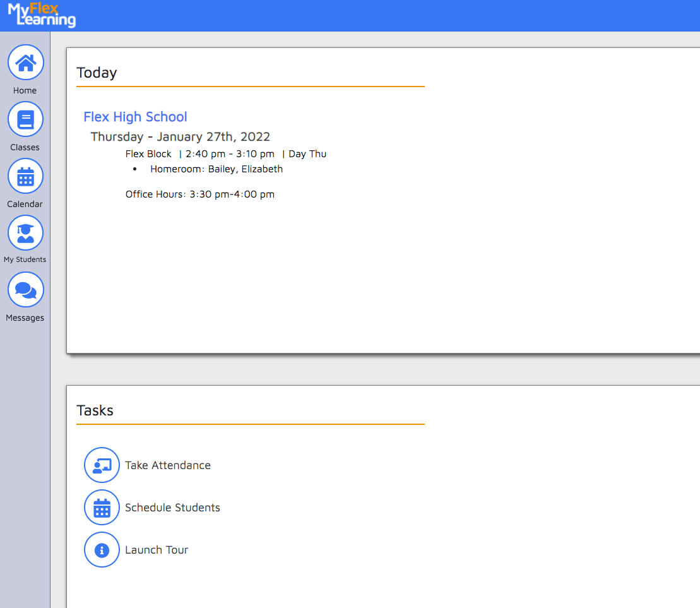Click the Schedule Students calendar icon
The height and width of the screenshot is (608, 700).
[x=102, y=507]
